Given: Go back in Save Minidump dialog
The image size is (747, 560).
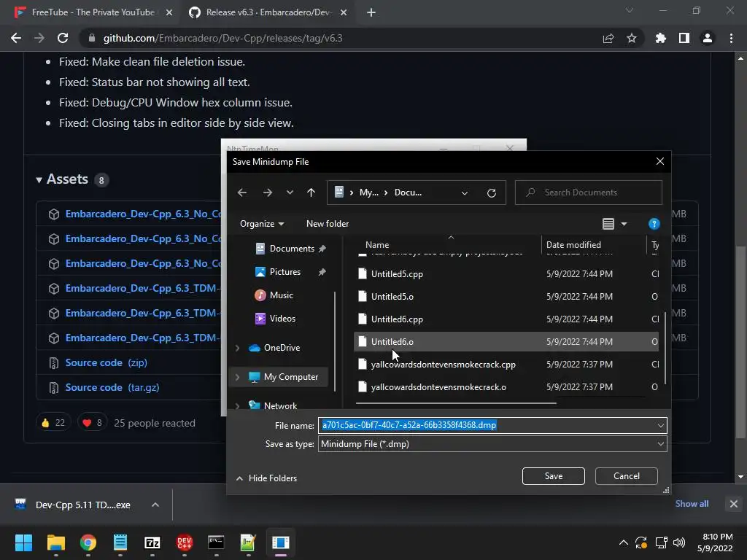Looking at the screenshot, I should 242,192.
